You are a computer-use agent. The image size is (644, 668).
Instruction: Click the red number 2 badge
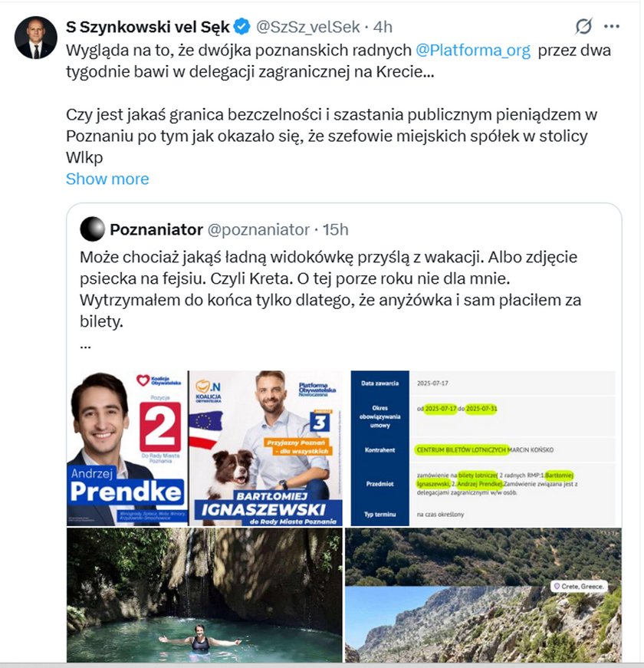[x=160, y=427]
